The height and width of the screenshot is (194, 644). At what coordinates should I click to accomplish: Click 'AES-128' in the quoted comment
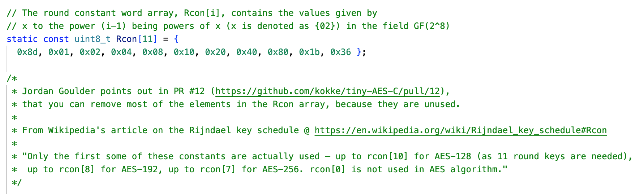[452, 156]
